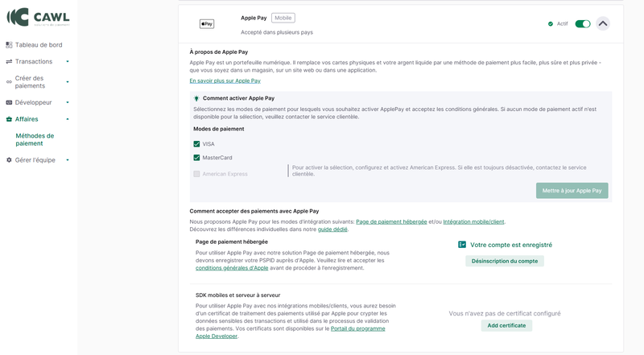Uncheck the MasterCard payment mode checkbox

point(196,157)
